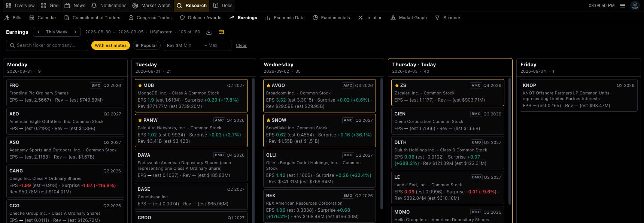This screenshot has width=644, height=223.
Task: Click the Research magnifier icon
Action: tap(179, 6)
